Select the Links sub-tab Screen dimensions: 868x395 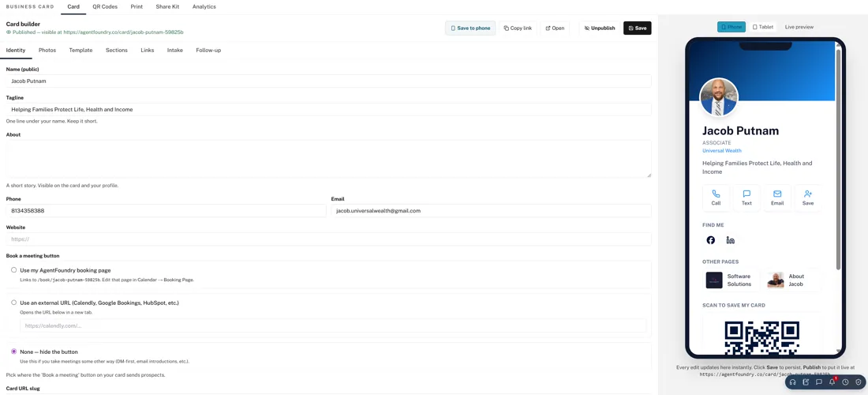click(148, 50)
